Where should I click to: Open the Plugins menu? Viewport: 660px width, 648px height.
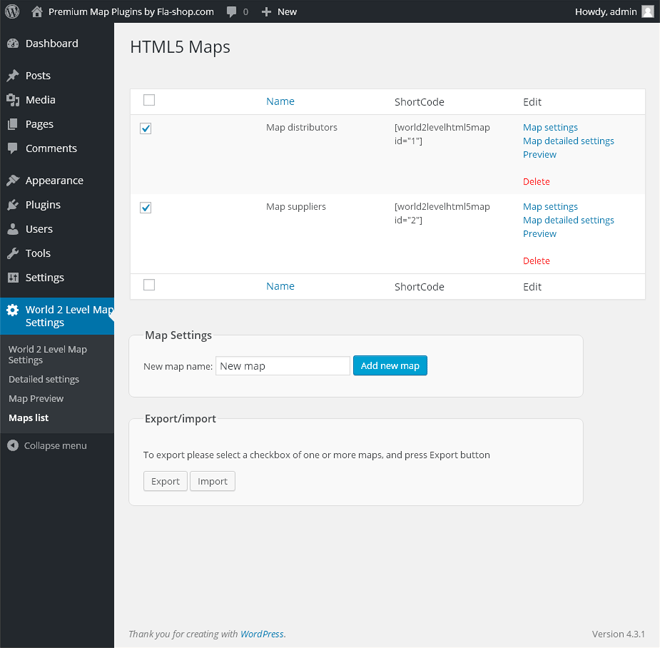[43, 205]
